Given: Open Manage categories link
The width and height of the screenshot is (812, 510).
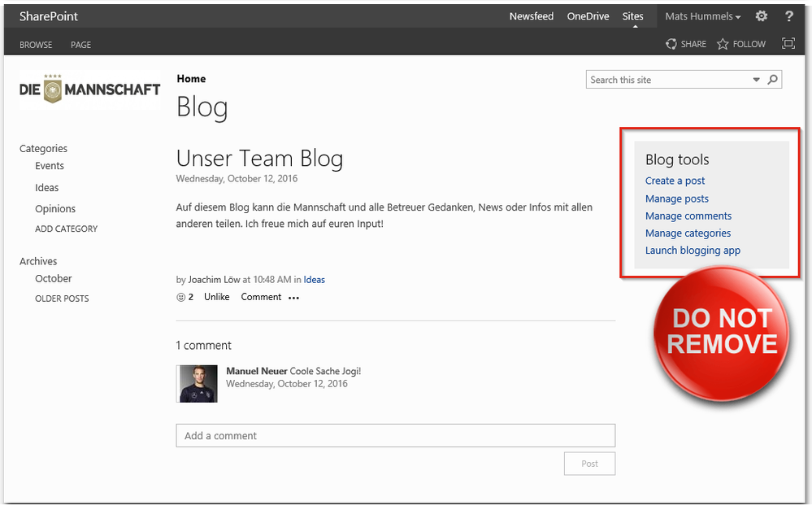Looking at the screenshot, I should (x=688, y=233).
